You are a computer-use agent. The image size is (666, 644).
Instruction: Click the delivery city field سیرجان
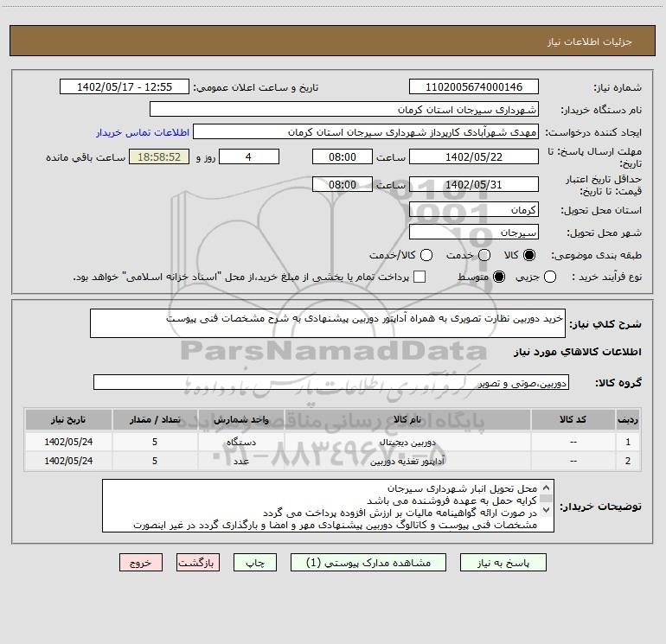pos(474,233)
